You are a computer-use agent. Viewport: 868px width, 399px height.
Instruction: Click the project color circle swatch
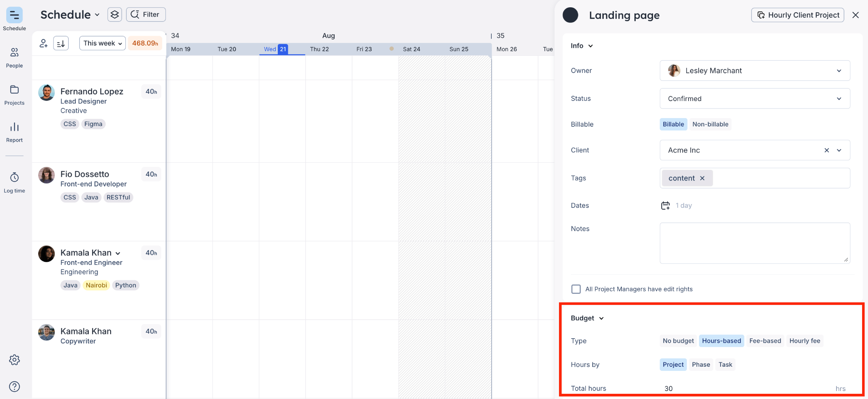[570, 15]
